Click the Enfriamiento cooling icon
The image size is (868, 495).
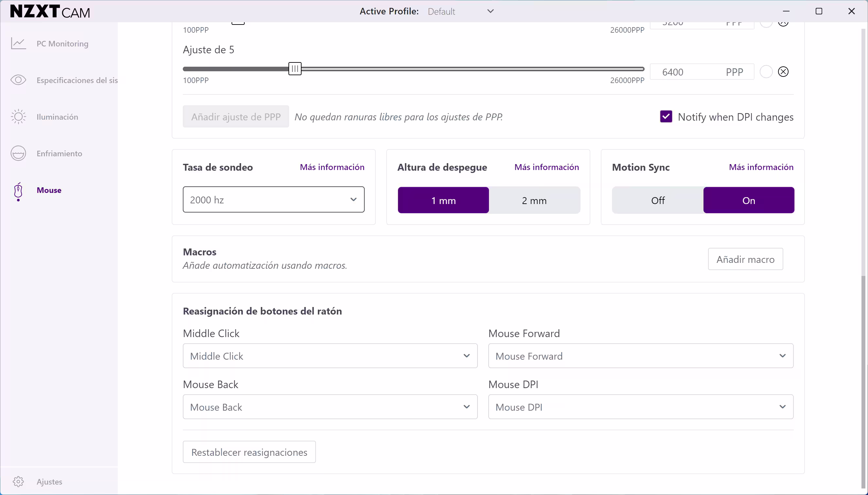pos(18,153)
